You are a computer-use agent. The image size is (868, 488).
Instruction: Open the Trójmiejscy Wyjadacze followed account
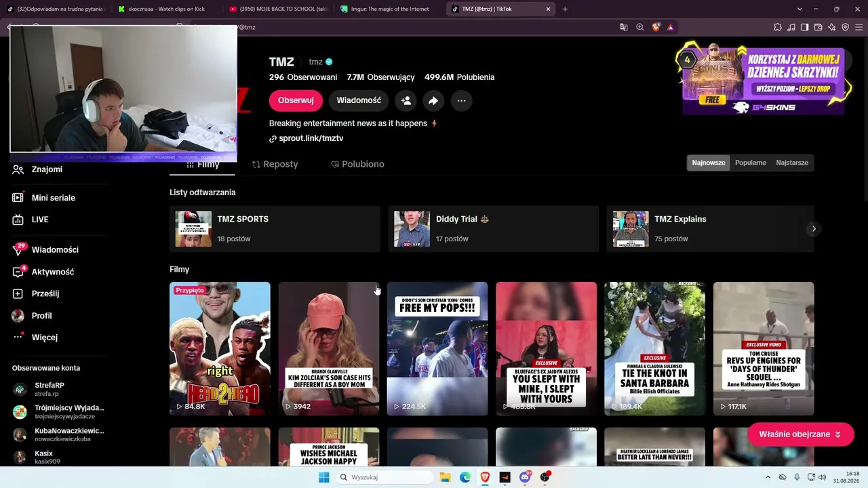point(59,411)
